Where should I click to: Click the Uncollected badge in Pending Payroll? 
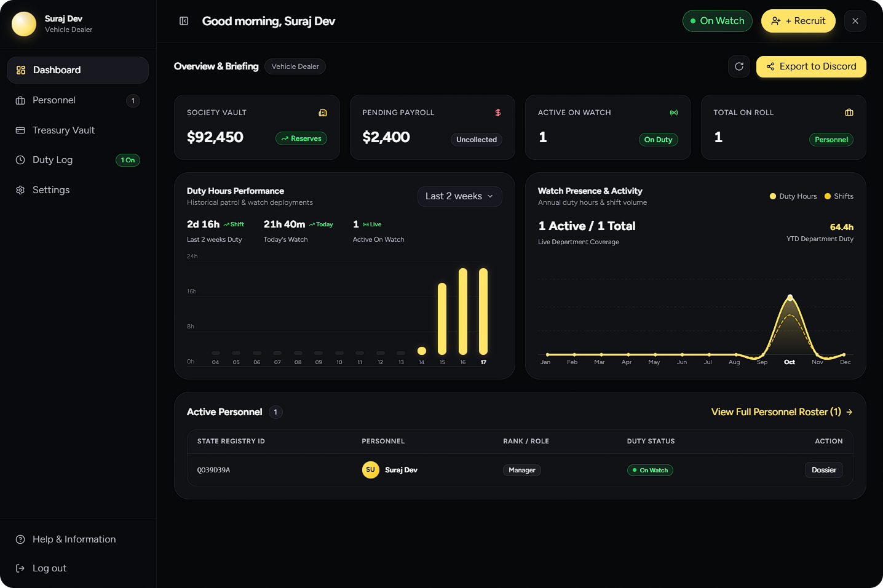pos(477,140)
